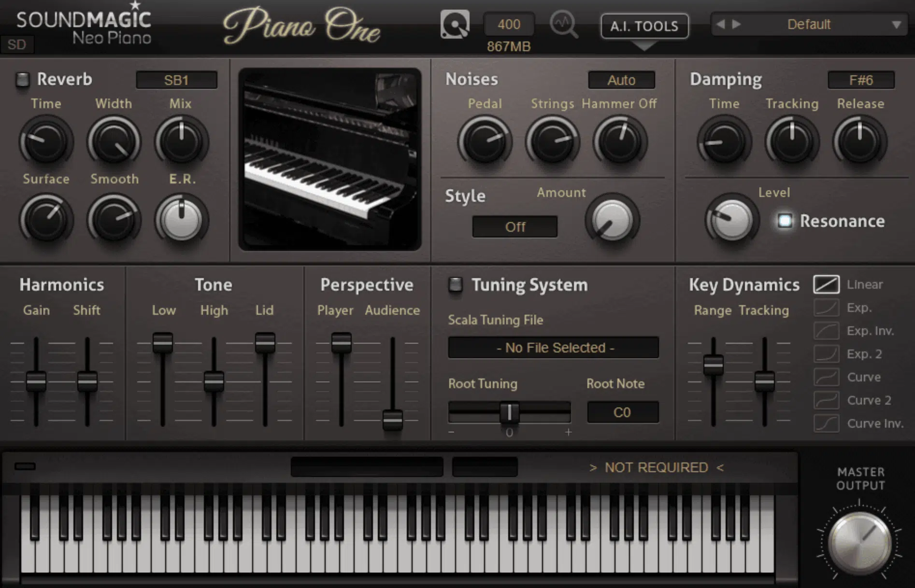Click the Key Dynamics Range slider

coord(714,381)
